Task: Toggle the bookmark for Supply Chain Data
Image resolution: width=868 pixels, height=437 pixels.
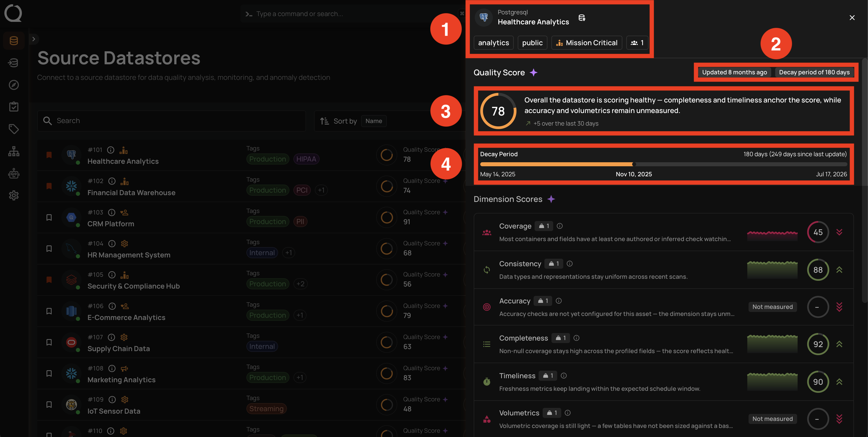Action: 49,342
